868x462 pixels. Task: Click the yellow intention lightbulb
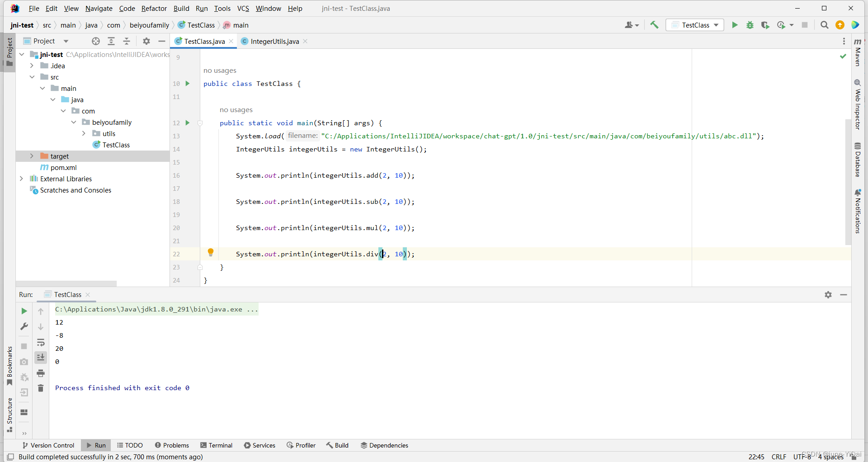pyautogui.click(x=210, y=252)
